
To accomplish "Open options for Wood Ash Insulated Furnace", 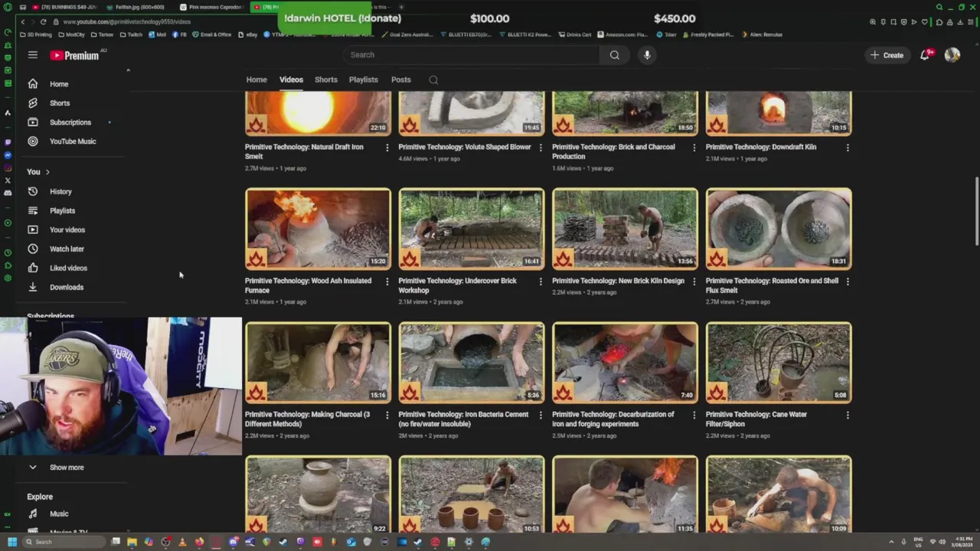I will 387,282.
